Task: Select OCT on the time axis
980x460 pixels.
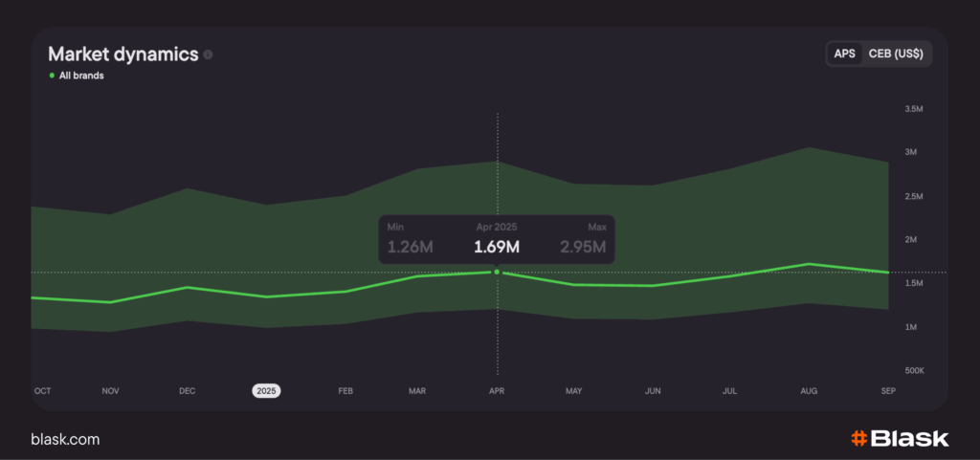Action: click(x=42, y=391)
